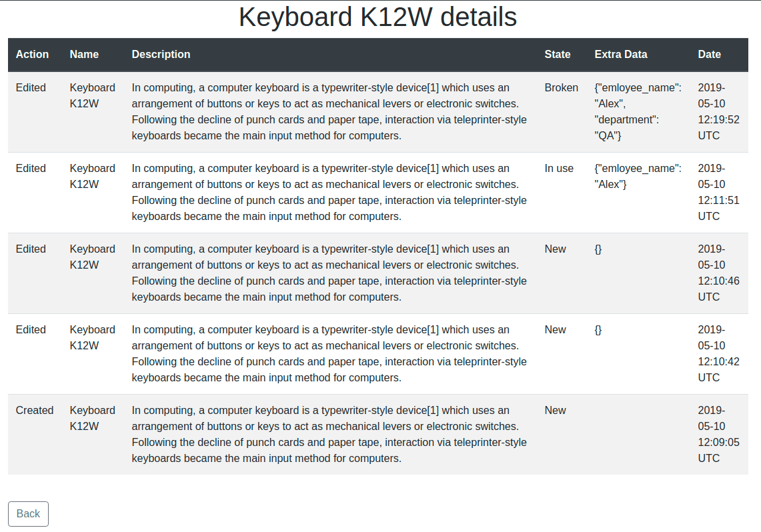Click the Broken state cell
Image resolution: width=761 pixels, height=532 pixels.
[x=561, y=88]
